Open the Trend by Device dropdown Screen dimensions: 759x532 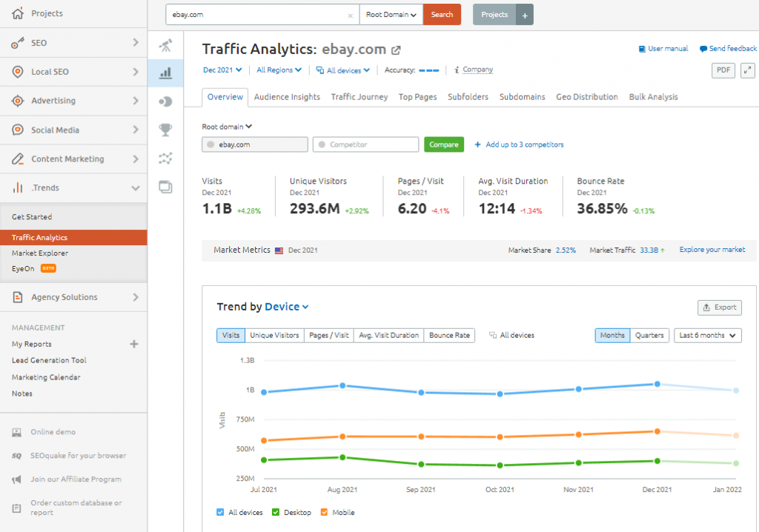287,307
